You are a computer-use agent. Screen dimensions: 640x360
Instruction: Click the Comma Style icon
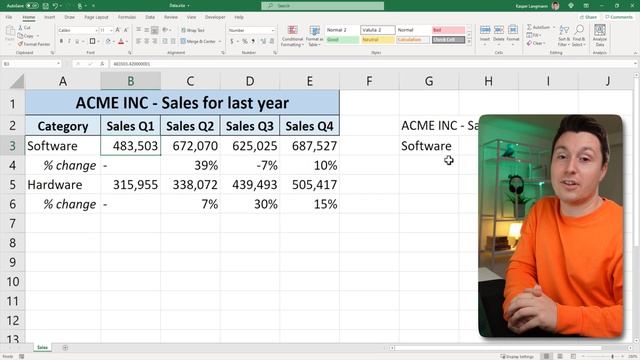(253, 41)
